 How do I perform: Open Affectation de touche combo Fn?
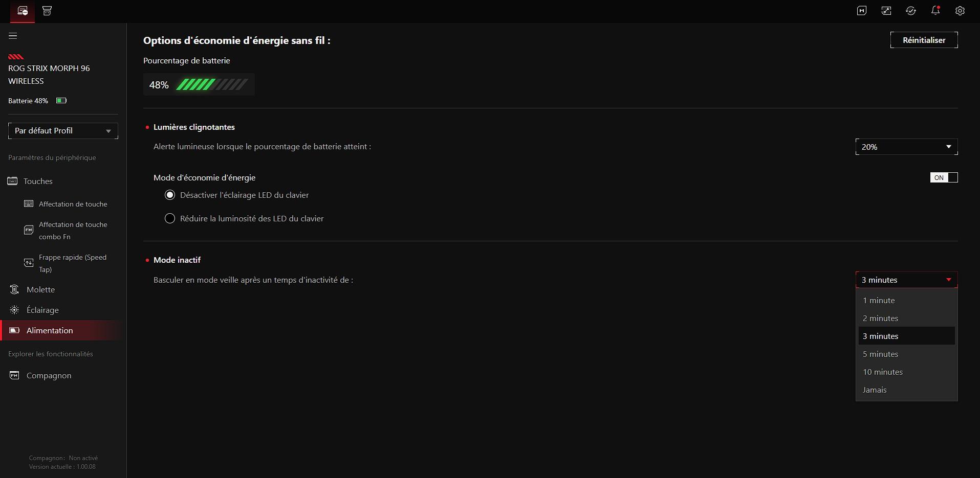73,231
